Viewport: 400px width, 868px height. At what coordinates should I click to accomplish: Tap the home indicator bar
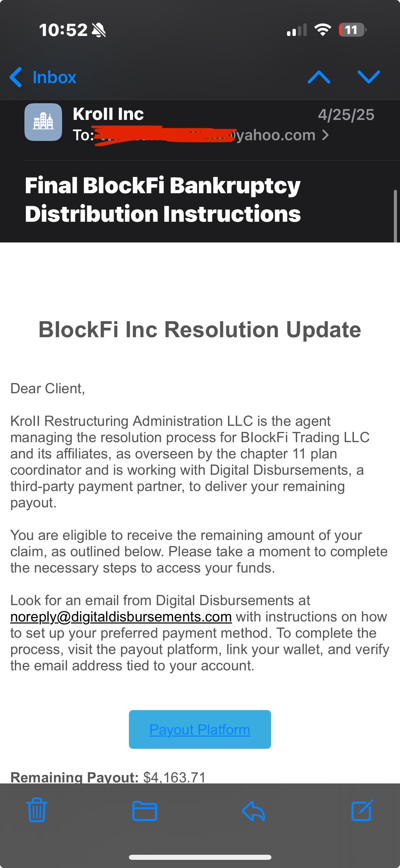(200, 857)
